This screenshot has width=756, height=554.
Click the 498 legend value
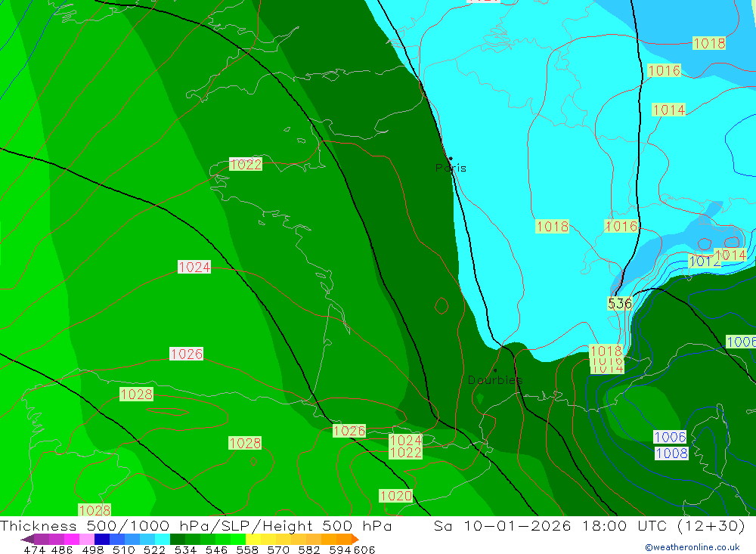tap(92, 550)
